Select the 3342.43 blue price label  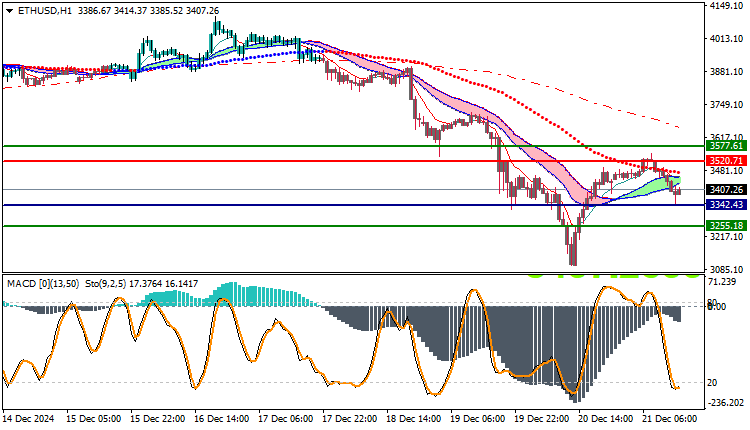[x=726, y=205]
